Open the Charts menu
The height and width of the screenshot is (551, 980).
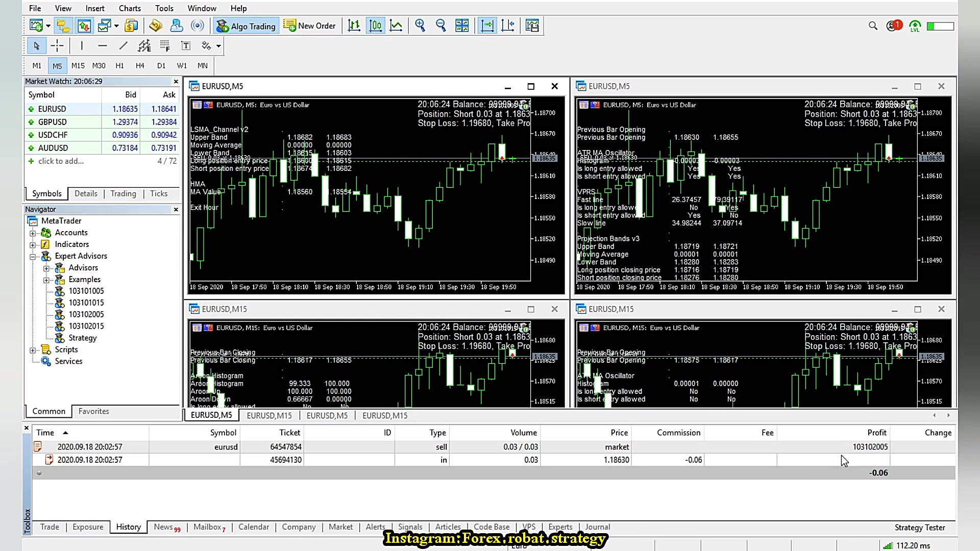pyautogui.click(x=130, y=8)
